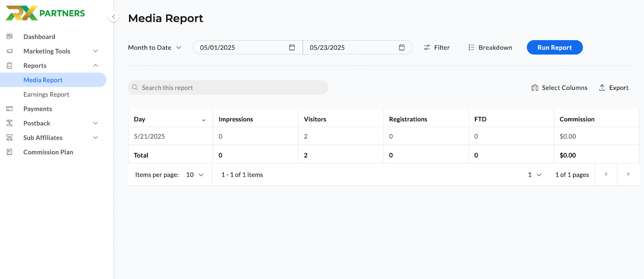Open the Filter options
Image resolution: width=644 pixels, height=279 pixels.
(437, 48)
